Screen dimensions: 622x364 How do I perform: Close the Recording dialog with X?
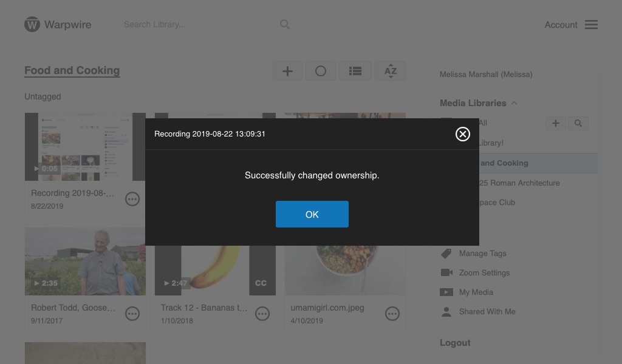click(x=462, y=134)
